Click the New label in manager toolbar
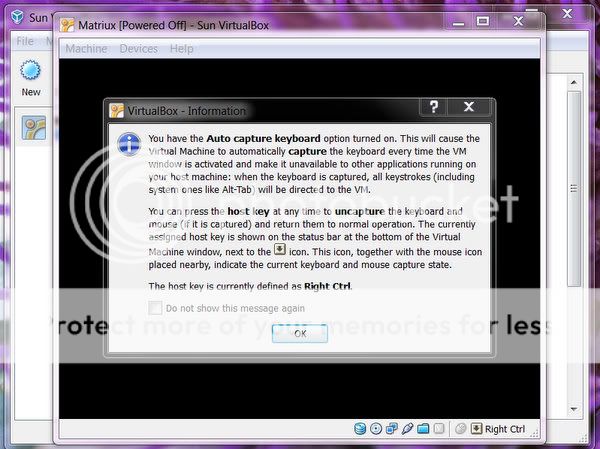600x449 pixels. (31, 92)
